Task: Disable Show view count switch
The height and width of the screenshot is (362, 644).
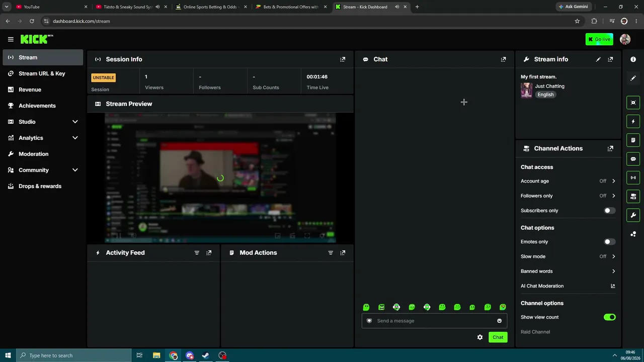Action: (x=609, y=317)
